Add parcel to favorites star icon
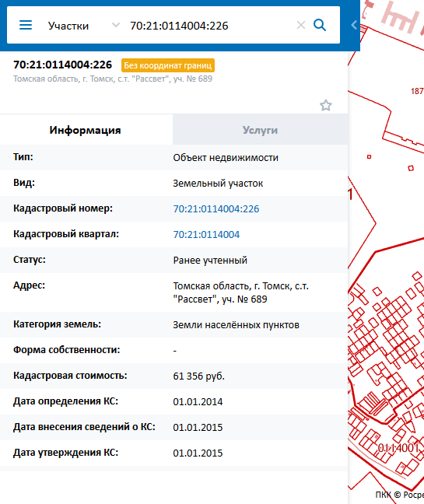 click(326, 105)
